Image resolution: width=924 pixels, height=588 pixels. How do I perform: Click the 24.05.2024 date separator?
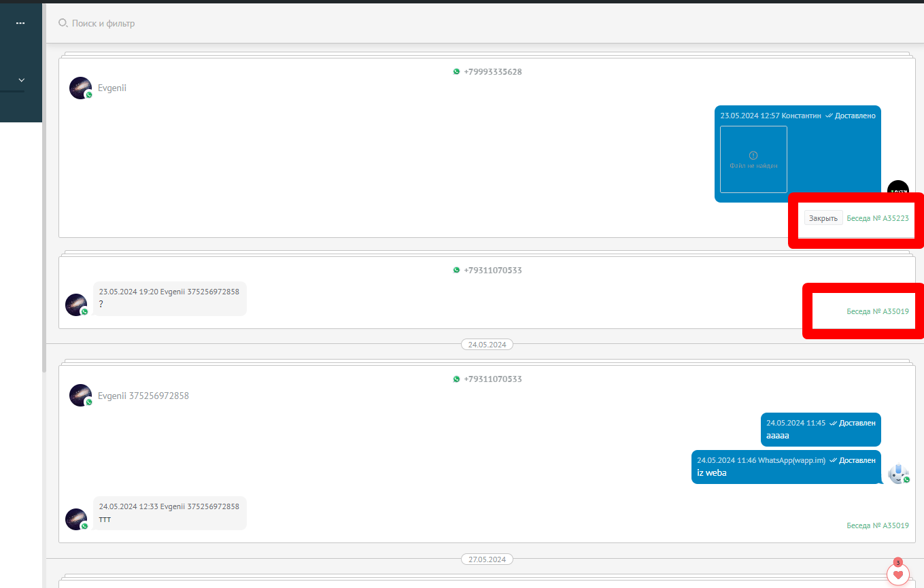487,345
